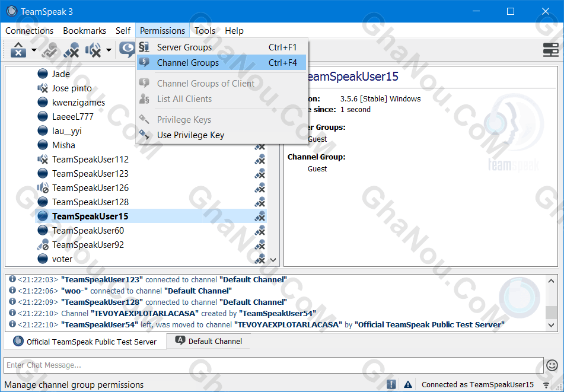Click the muted mic icon on TeamSpeakUser15 row
The height and width of the screenshot is (392, 564).
(260, 216)
